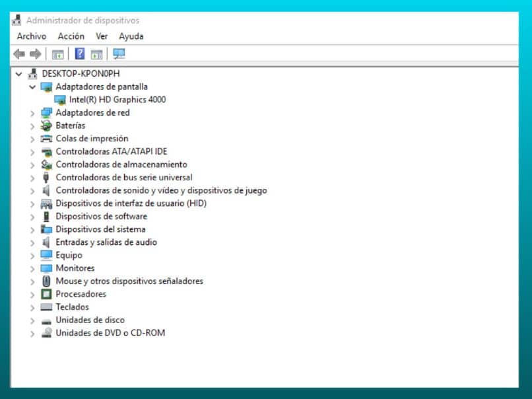Expand Controladoras de almacenamiento node
This screenshot has height=399, width=532.
tap(32, 165)
